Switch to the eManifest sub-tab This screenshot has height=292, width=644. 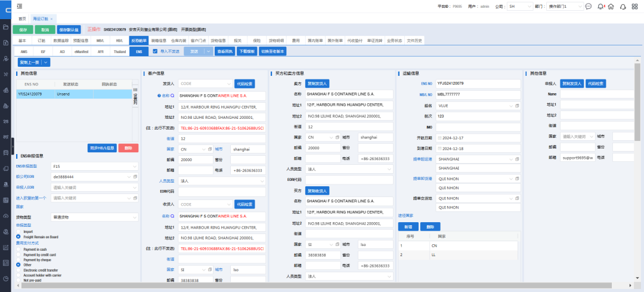tap(81, 52)
